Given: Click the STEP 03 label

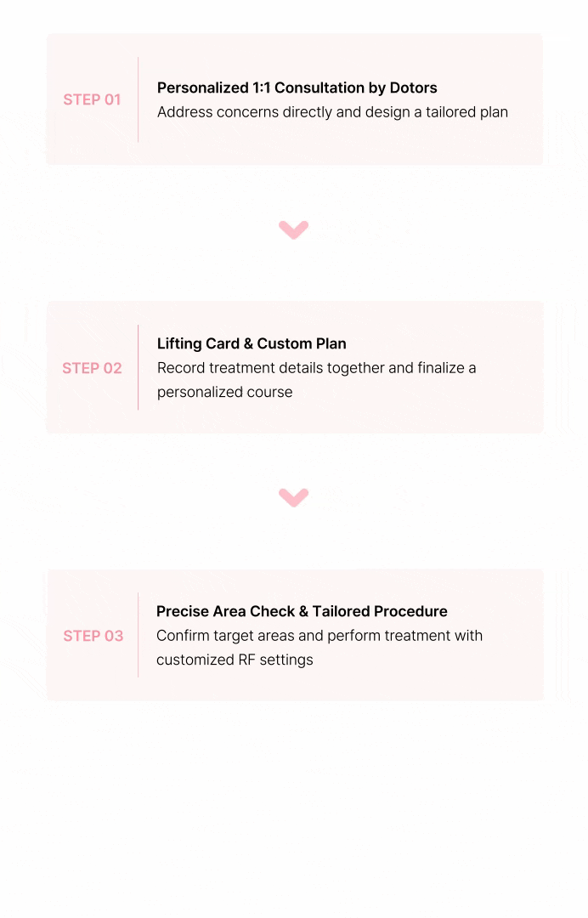Looking at the screenshot, I should click(x=93, y=636).
